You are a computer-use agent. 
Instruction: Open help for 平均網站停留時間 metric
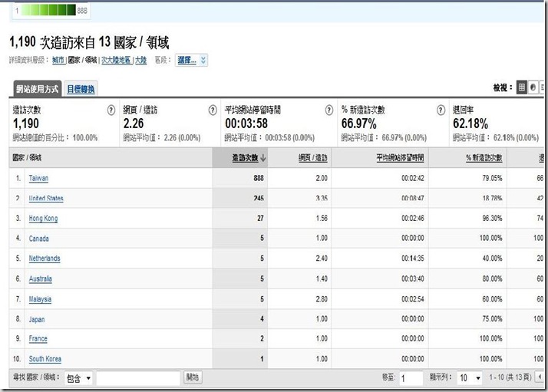328,110
